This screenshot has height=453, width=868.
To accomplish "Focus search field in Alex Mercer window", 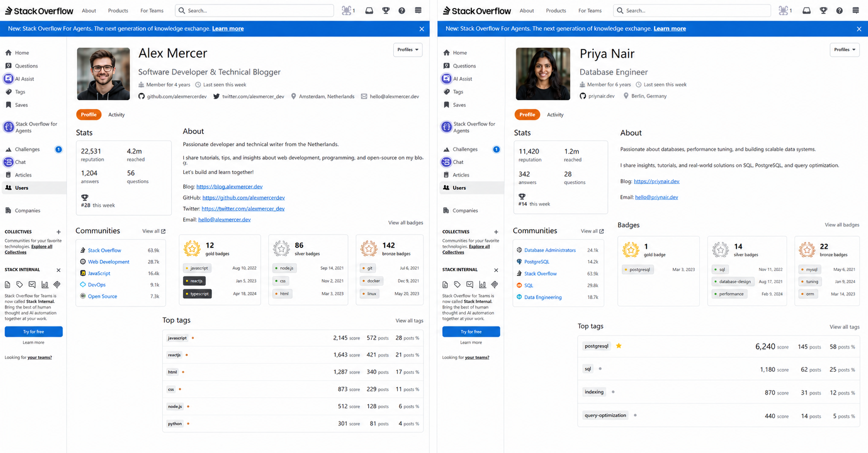I will click(254, 10).
